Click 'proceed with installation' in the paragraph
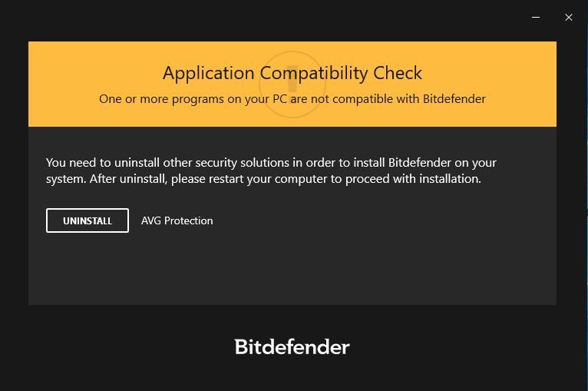 [412, 179]
